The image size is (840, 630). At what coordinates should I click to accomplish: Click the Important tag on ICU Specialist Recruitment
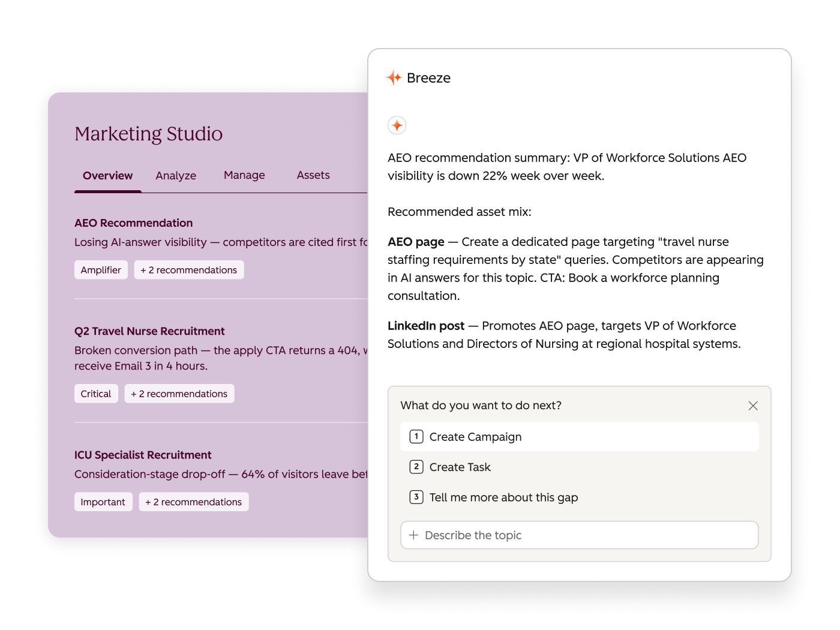(103, 502)
